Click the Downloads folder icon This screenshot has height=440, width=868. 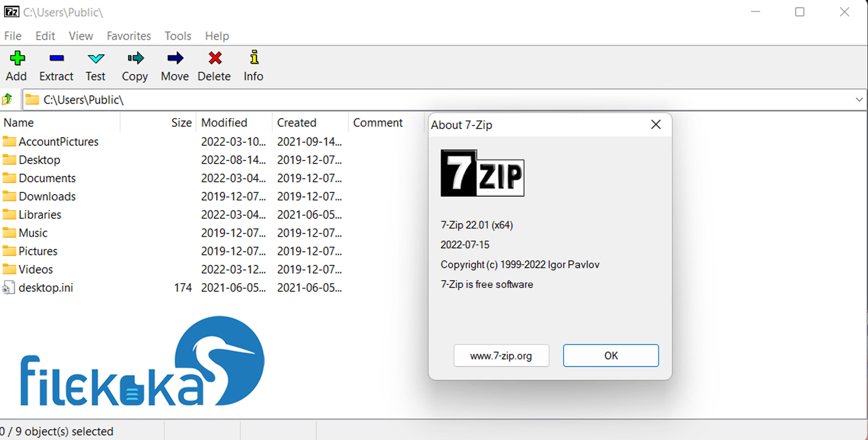(x=9, y=196)
